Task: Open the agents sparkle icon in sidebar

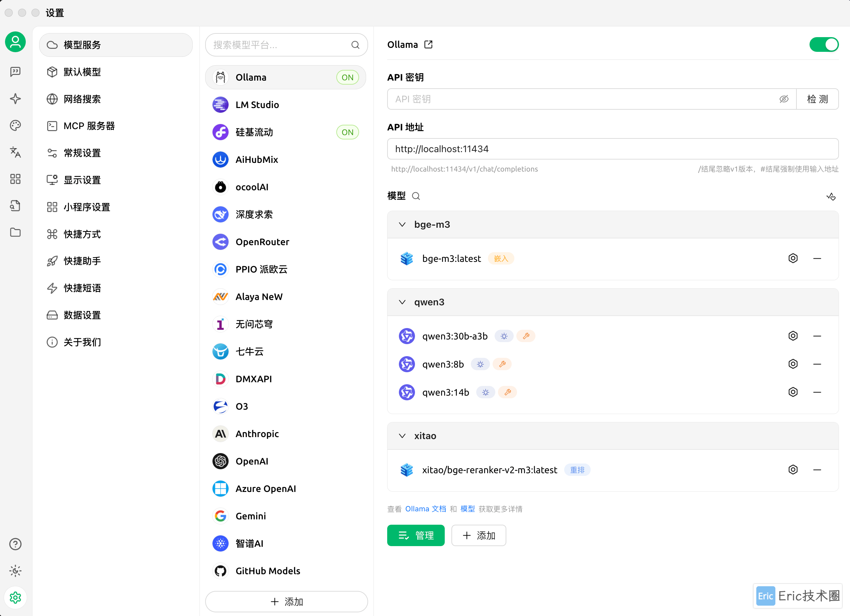Action: click(15, 99)
